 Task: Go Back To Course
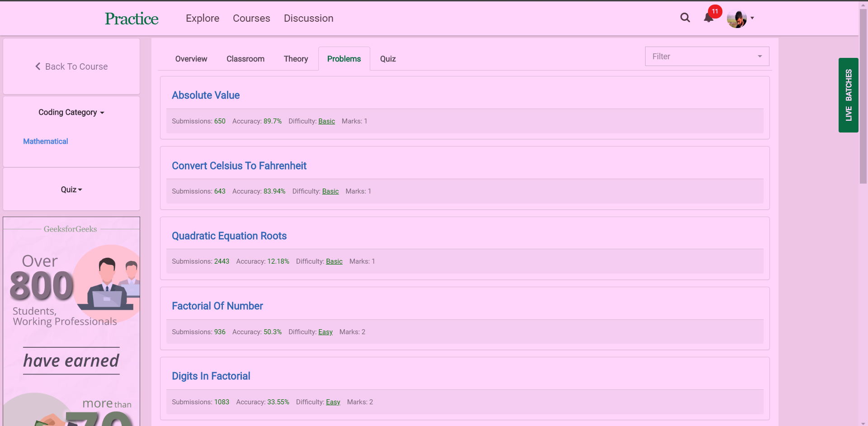pos(71,66)
